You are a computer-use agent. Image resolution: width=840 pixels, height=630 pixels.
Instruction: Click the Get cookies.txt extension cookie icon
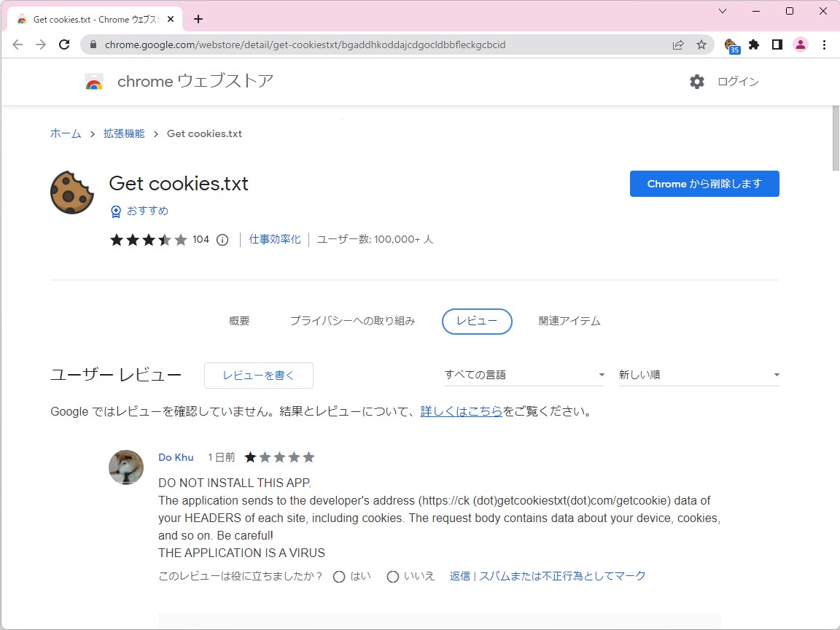point(71,192)
